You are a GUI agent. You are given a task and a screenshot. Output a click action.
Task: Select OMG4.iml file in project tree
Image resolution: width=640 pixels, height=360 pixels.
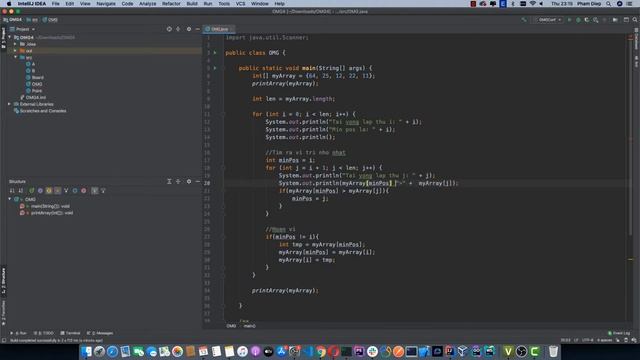point(33,98)
